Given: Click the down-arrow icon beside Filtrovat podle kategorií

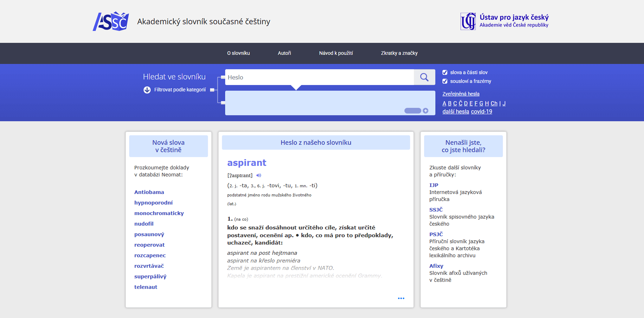Looking at the screenshot, I should click(147, 90).
